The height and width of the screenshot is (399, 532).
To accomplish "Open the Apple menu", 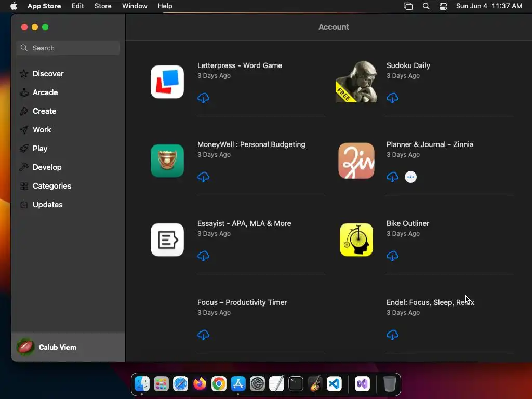I will tap(14, 6).
